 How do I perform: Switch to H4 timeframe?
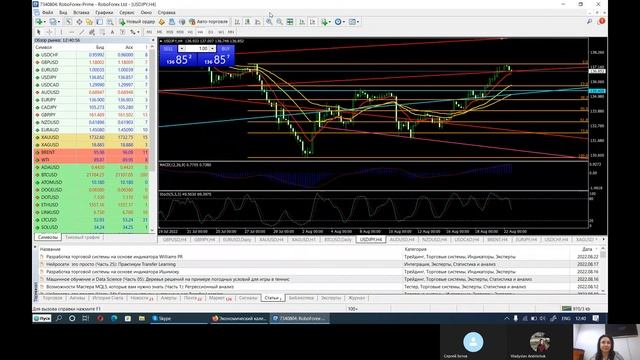200,32
